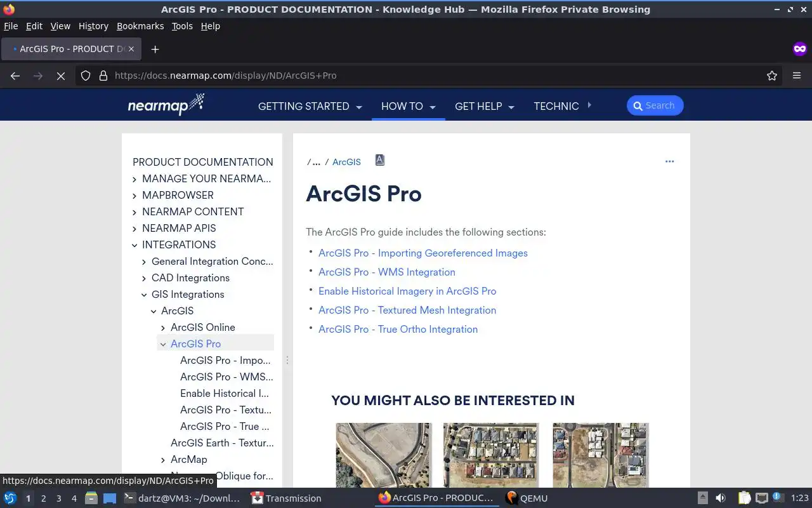Expand the ArcGIS Online tree item

coord(163,328)
